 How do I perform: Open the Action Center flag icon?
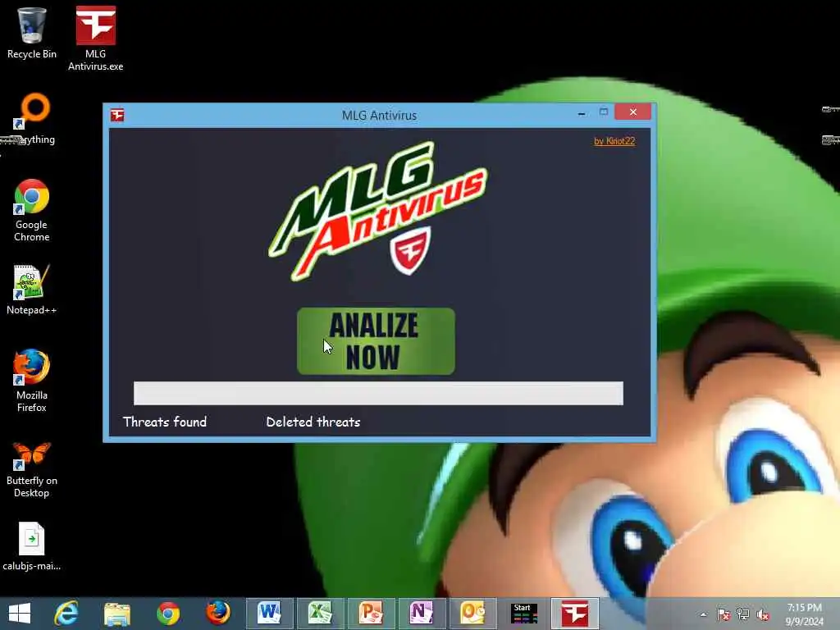[x=724, y=614]
